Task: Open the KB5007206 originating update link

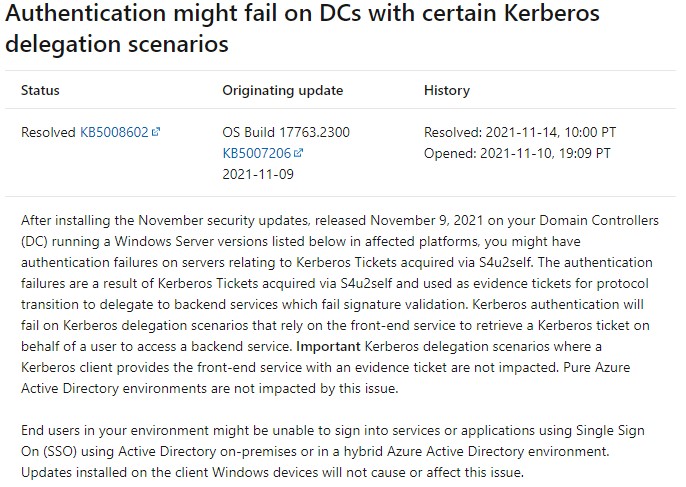Action: click(x=257, y=153)
